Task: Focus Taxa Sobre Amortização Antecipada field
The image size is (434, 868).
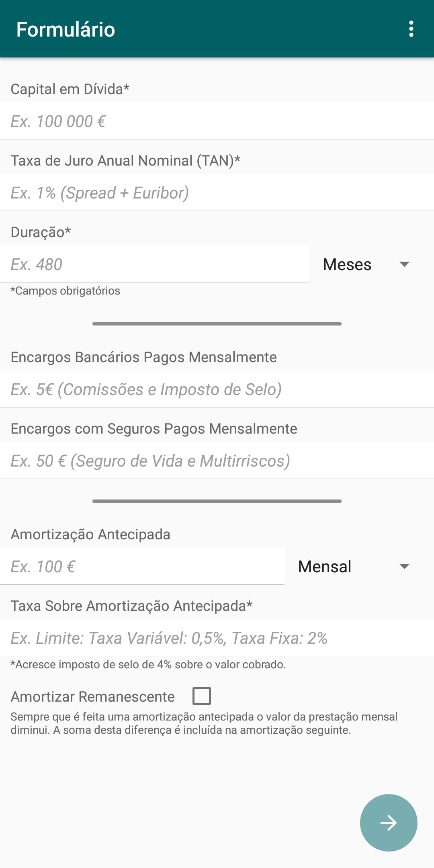Action: tap(217, 638)
